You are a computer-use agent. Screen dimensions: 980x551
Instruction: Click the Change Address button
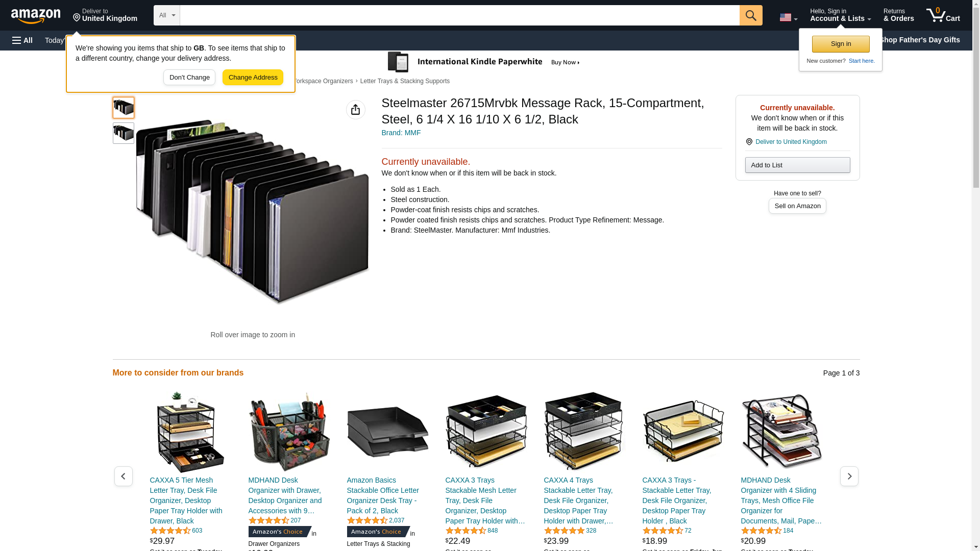253,78
